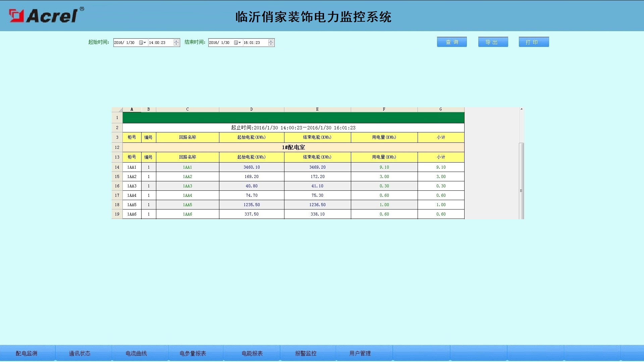Switch to 配电监测 tab
Image resolution: width=644 pixels, height=362 pixels.
pyautogui.click(x=26, y=353)
